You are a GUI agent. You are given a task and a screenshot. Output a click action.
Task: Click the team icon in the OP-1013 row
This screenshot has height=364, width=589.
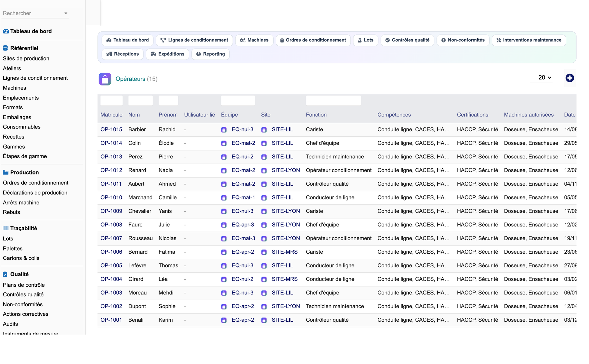click(x=224, y=157)
